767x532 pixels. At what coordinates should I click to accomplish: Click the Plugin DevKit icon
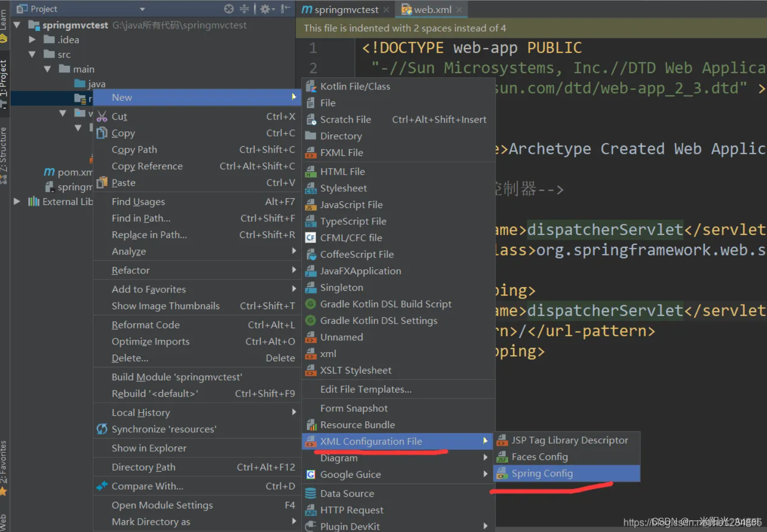pyautogui.click(x=310, y=526)
